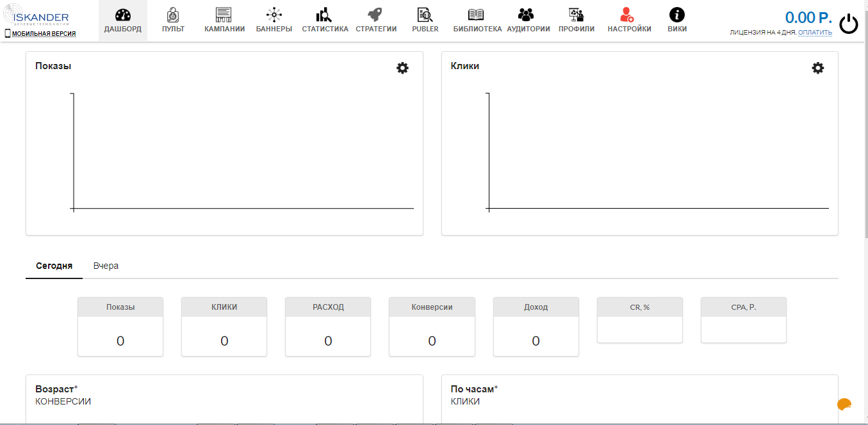Open the Баннеры network icon
The width and height of the screenshot is (868, 425).
click(274, 15)
